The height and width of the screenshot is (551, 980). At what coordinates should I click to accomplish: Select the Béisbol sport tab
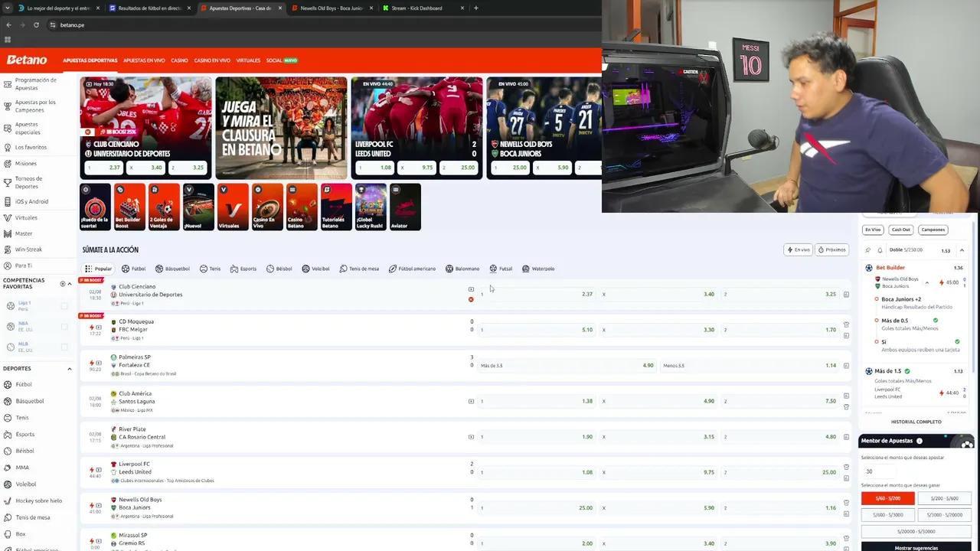[x=279, y=269]
